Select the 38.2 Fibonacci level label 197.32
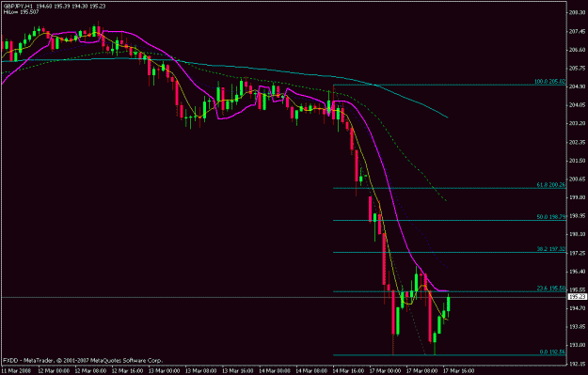Image resolution: width=588 pixels, height=375 pixels. (x=551, y=249)
